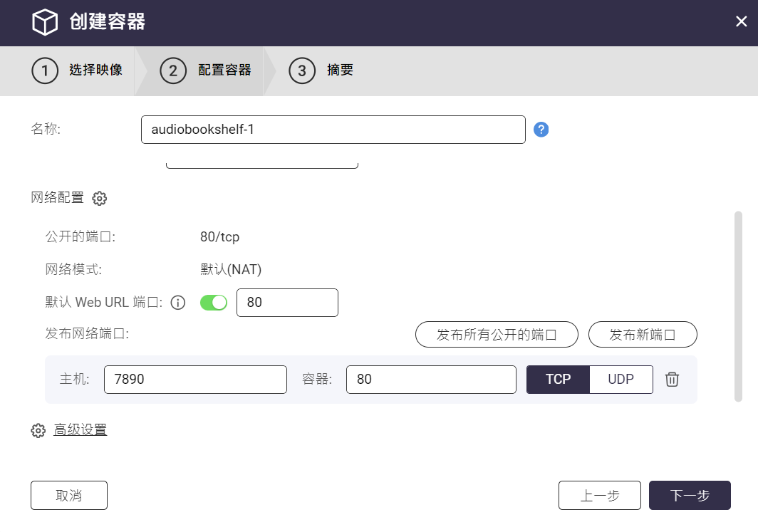Close the create container dialog
Image resolution: width=758 pixels, height=532 pixels.
click(741, 22)
